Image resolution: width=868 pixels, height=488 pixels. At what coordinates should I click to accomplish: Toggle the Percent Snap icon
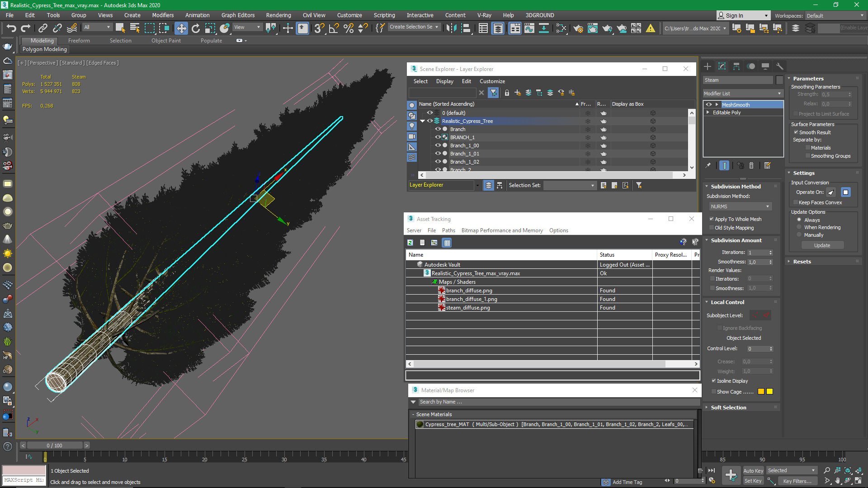[349, 28]
